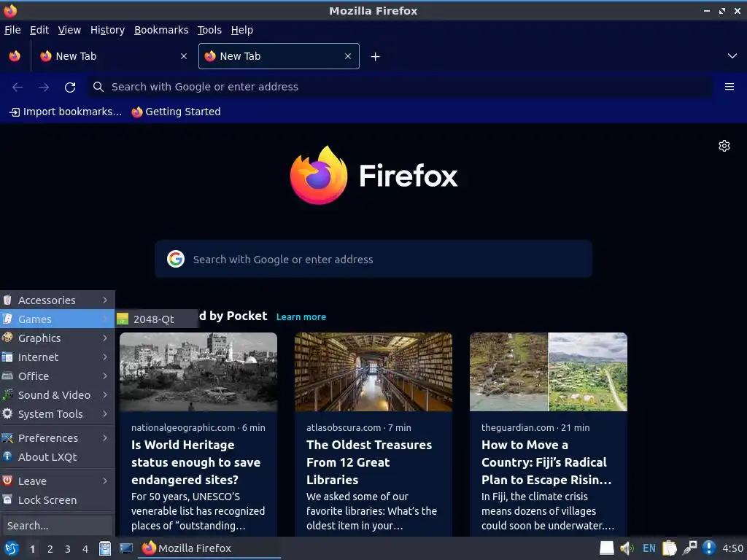
Task: Open update notifier tray icon
Action: (709, 548)
